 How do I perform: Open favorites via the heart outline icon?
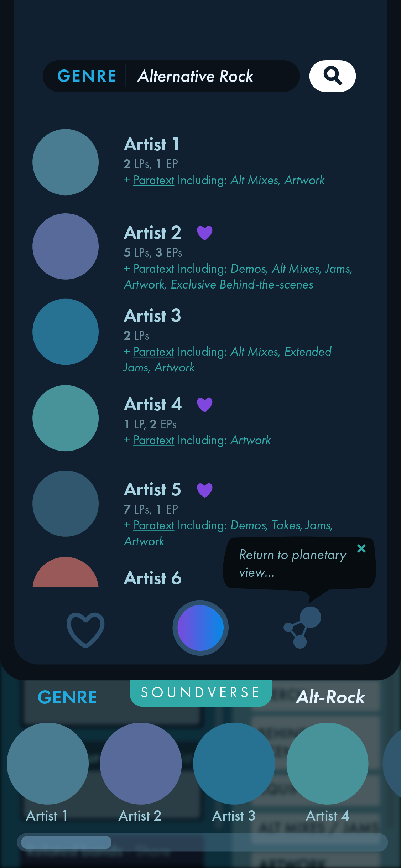point(85,629)
